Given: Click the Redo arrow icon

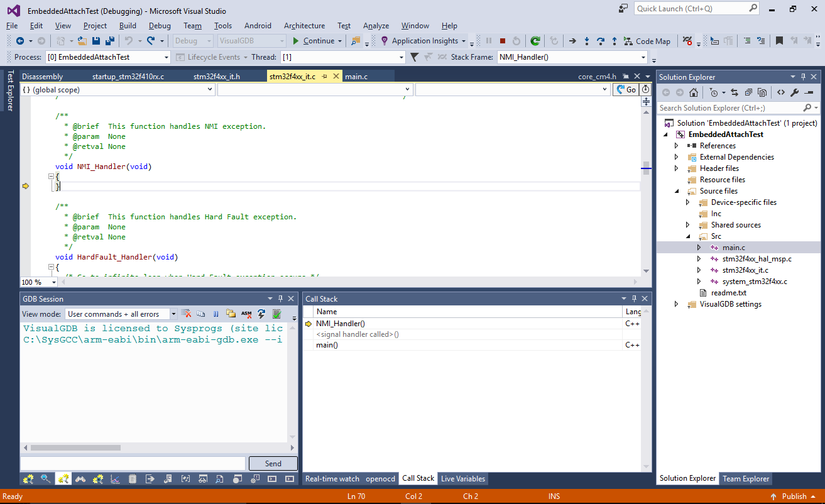Looking at the screenshot, I should coord(151,41).
